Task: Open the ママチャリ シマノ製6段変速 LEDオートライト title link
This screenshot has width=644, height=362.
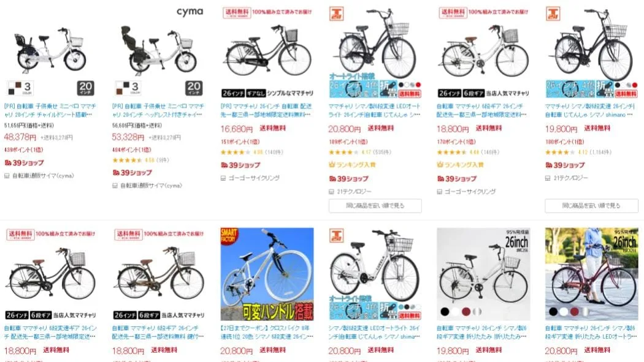Action: (375, 110)
